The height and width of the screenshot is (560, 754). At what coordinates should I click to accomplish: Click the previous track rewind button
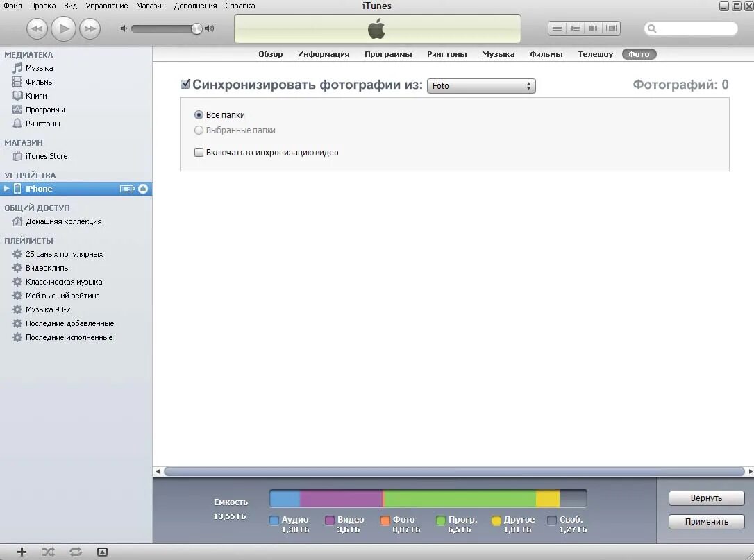click(37, 28)
